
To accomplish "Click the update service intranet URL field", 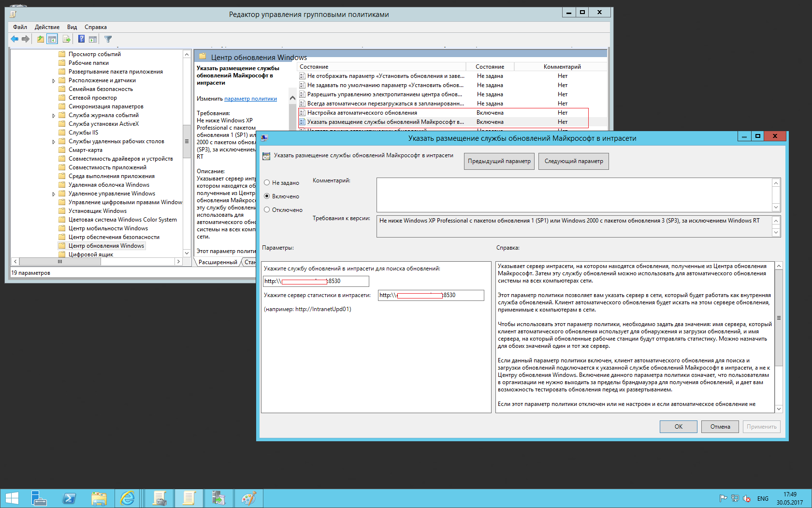I will [x=316, y=281].
